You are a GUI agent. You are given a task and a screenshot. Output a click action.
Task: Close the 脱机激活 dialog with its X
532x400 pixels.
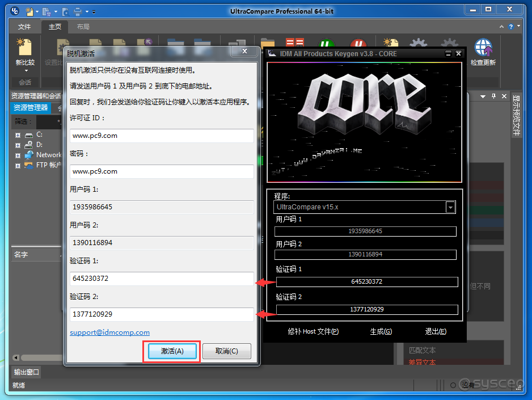(244, 51)
